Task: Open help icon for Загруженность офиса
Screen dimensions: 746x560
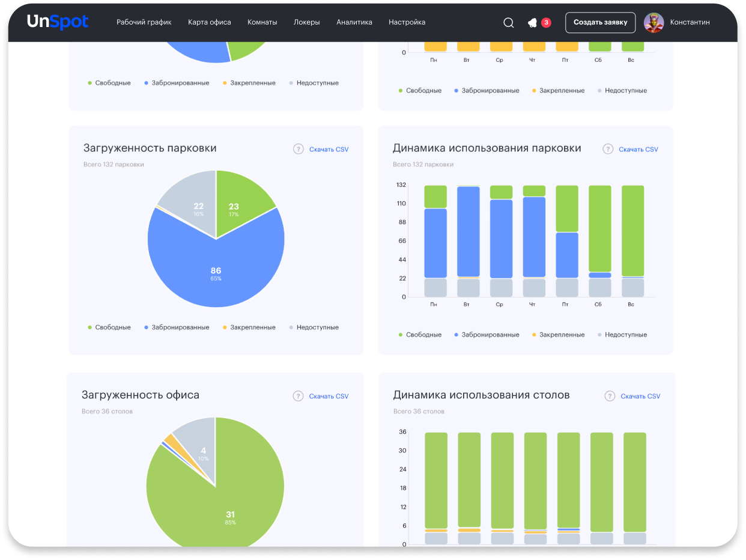Action: [x=298, y=396]
